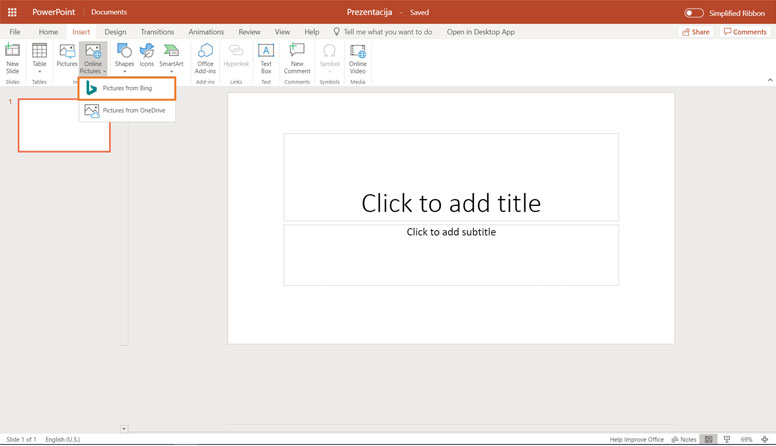The width and height of the screenshot is (776, 446).
Task: Click Fit slide to window icon
Action: pos(765,440)
